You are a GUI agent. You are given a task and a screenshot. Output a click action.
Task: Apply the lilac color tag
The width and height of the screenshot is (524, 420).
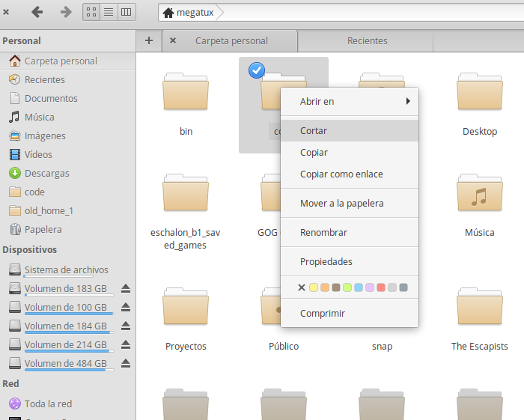tap(370, 287)
